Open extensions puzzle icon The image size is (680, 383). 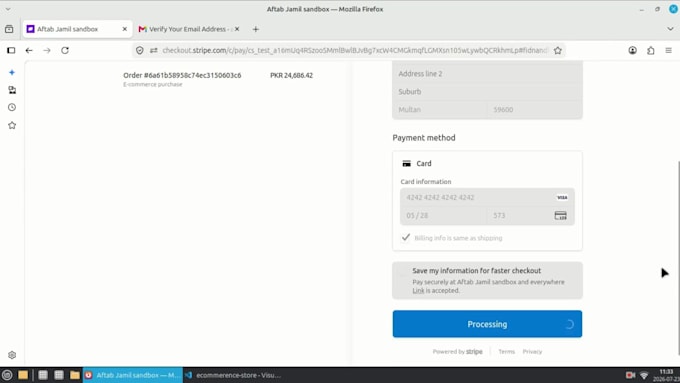point(651,50)
